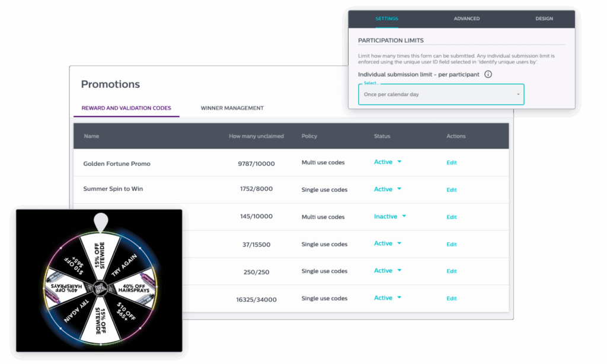Open the Inactive status dropdown in 145/10000 row

click(390, 216)
